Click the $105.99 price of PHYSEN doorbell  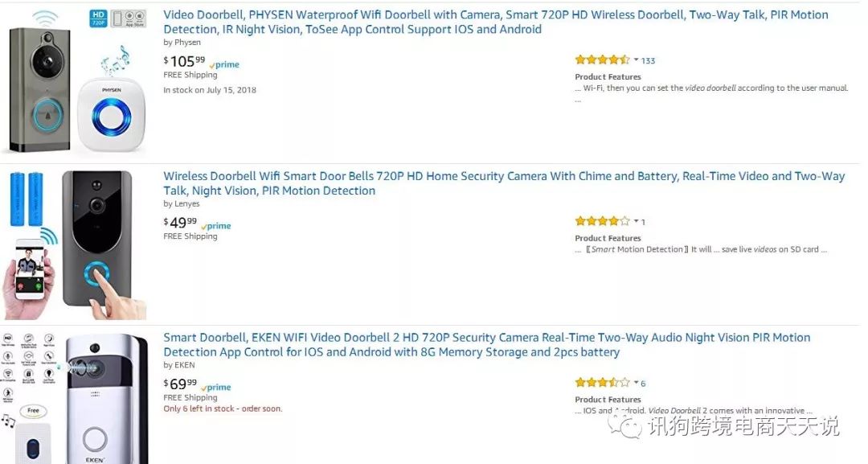[184, 62]
